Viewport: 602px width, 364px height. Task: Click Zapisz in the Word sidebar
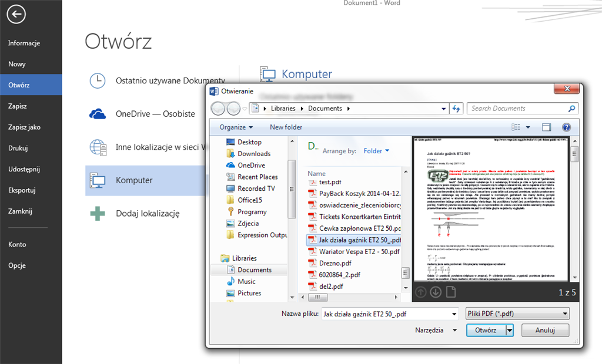pyautogui.click(x=18, y=106)
